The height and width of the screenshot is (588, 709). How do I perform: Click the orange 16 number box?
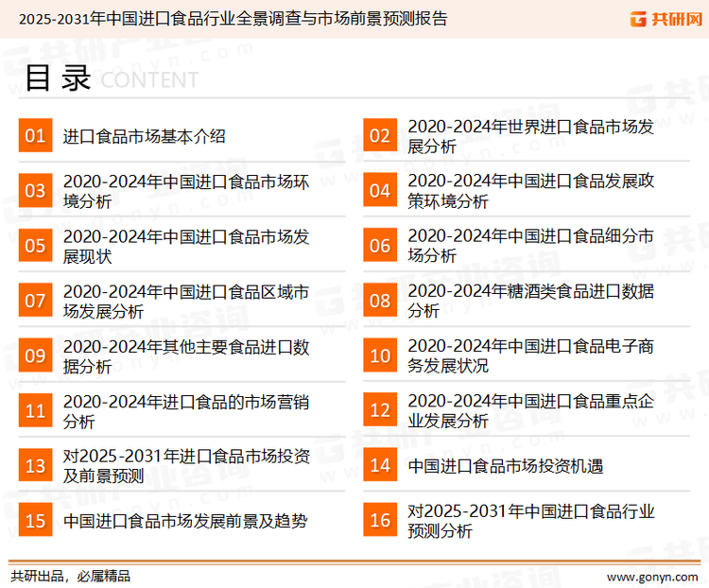click(x=380, y=520)
